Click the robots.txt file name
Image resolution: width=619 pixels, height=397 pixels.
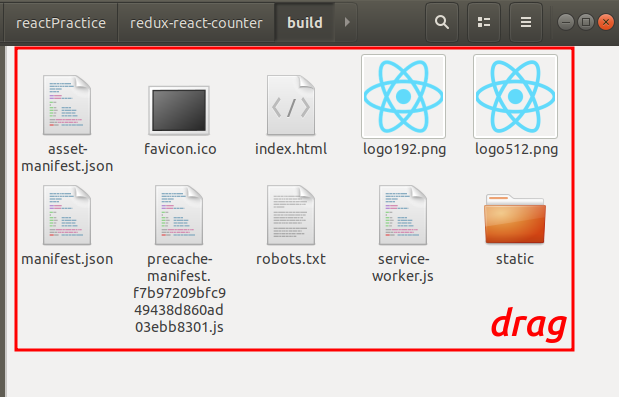291,259
